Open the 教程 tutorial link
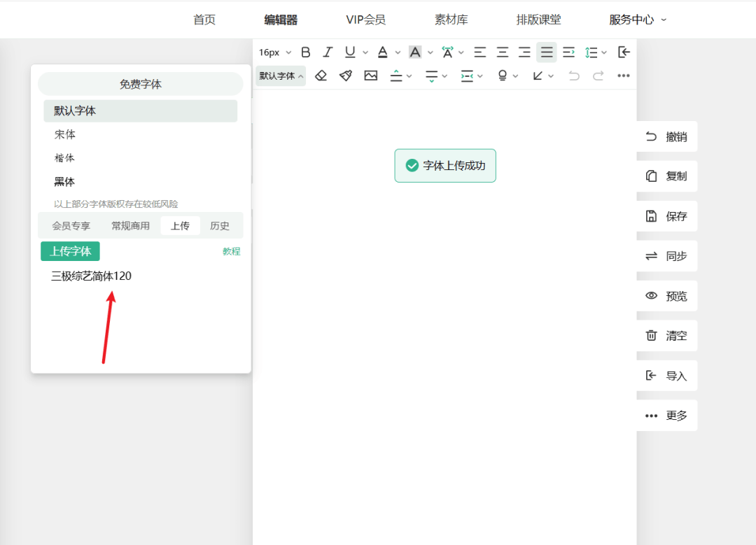Image resolution: width=756 pixels, height=545 pixels. pos(231,252)
